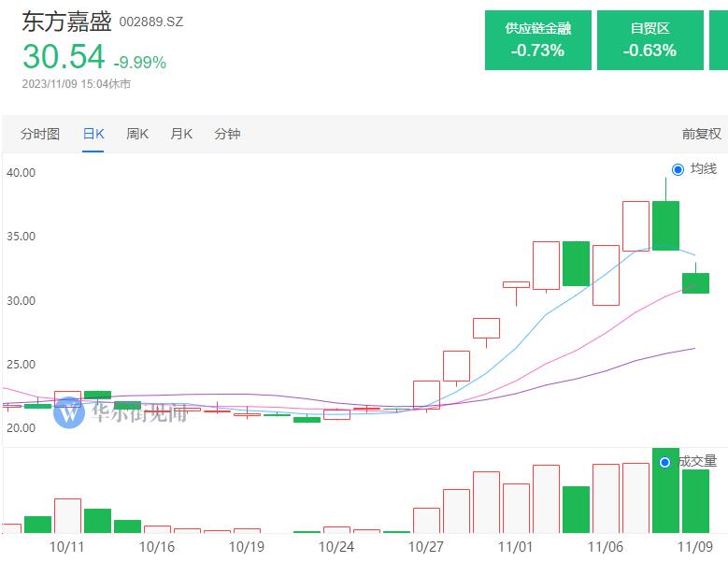The width and height of the screenshot is (728, 562).
Task: Toggle the 均线 moving average radio button
Action: tap(678, 169)
